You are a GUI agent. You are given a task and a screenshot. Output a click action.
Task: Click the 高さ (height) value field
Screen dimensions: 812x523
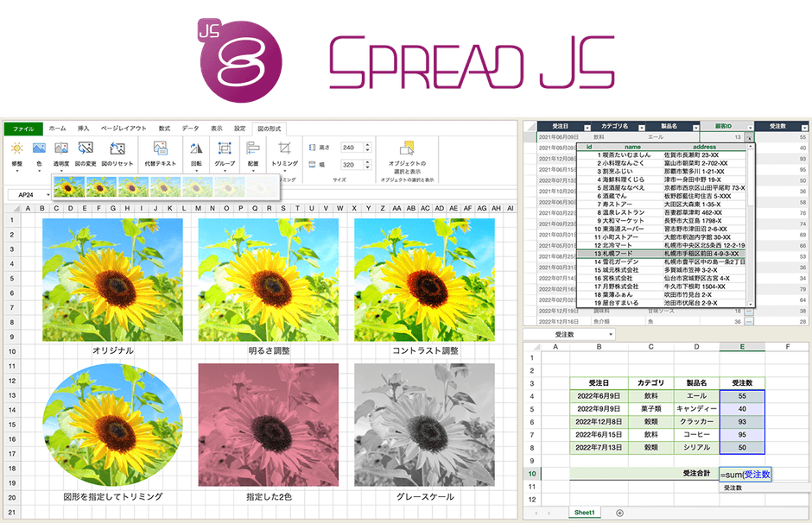(352, 148)
